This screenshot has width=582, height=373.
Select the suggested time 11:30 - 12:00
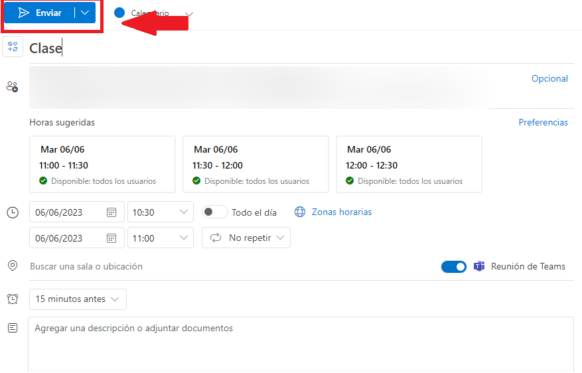point(256,164)
